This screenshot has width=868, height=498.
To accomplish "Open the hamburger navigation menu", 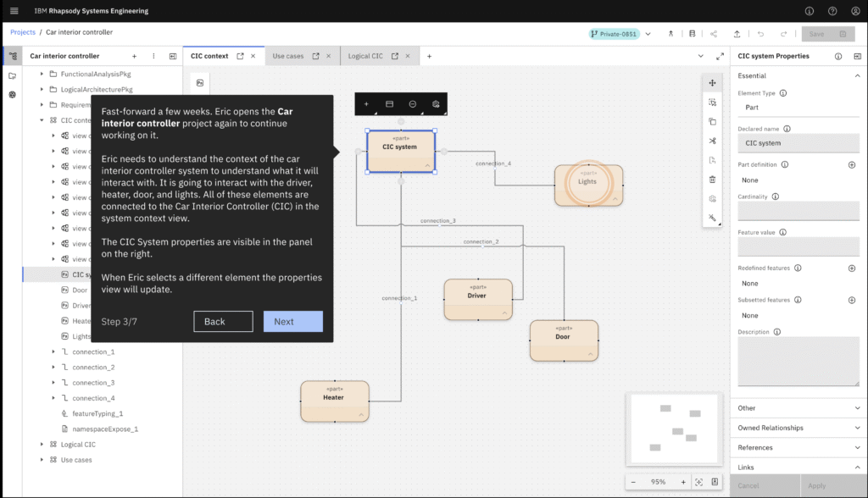I will click(x=14, y=10).
